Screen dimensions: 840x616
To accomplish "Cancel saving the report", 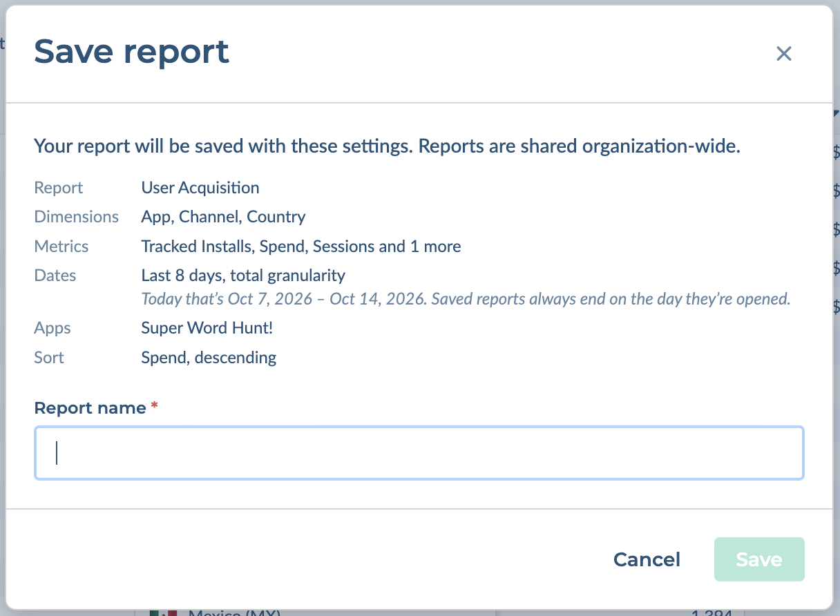I will click(x=647, y=559).
